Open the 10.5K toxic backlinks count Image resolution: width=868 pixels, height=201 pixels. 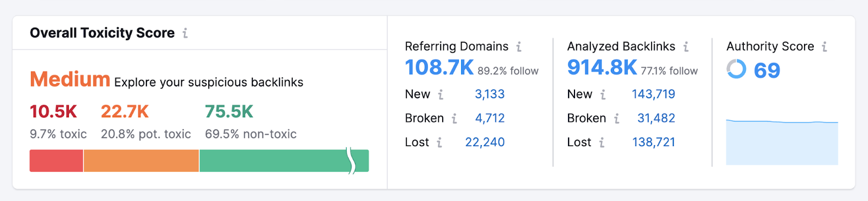[x=53, y=111]
